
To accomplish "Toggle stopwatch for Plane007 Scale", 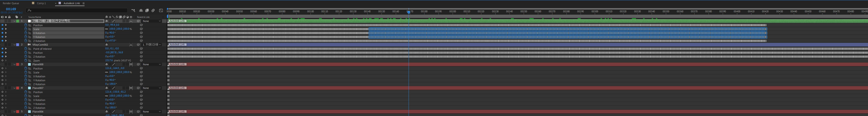I will [26, 96].
